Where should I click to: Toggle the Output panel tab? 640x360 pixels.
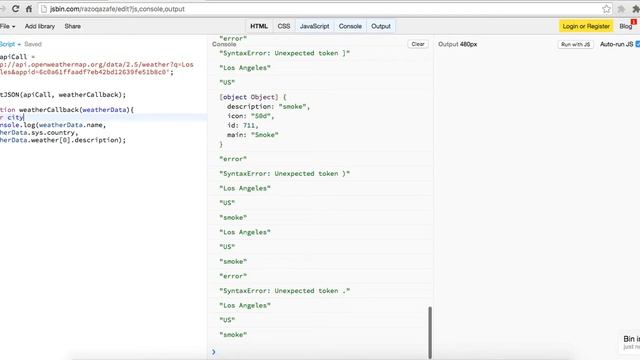381,26
